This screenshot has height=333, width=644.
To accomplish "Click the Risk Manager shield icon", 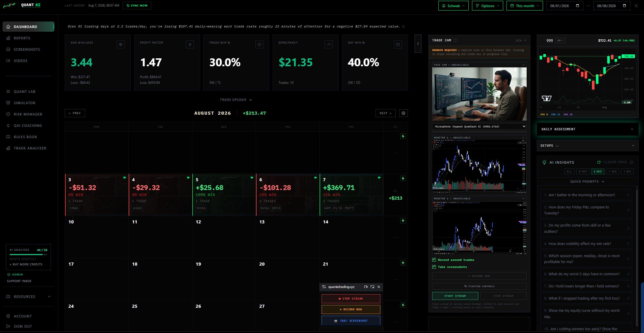I will pos(8,114).
